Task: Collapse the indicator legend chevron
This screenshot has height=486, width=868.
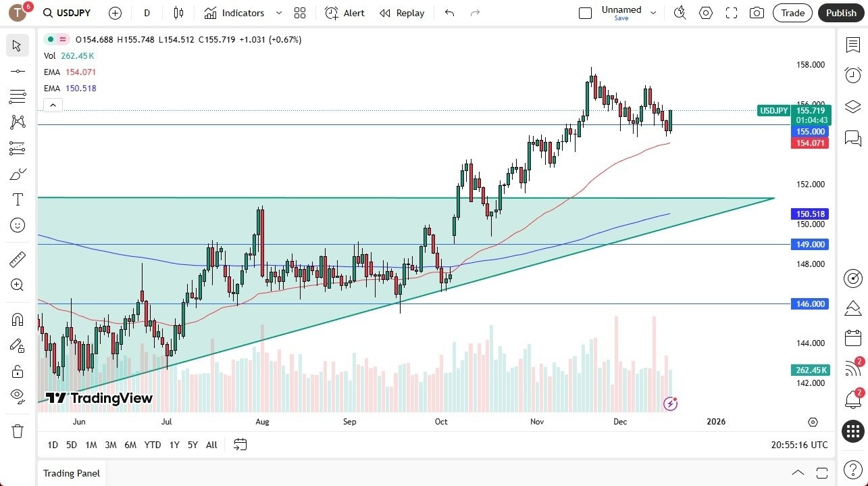Action: pyautogui.click(x=53, y=105)
